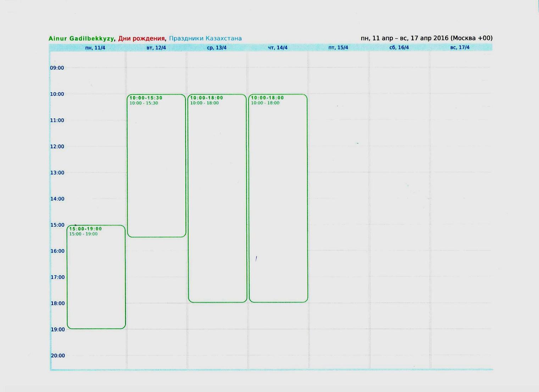Select the сб, 16/4 day header
The width and height of the screenshot is (539, 392).
399,48
